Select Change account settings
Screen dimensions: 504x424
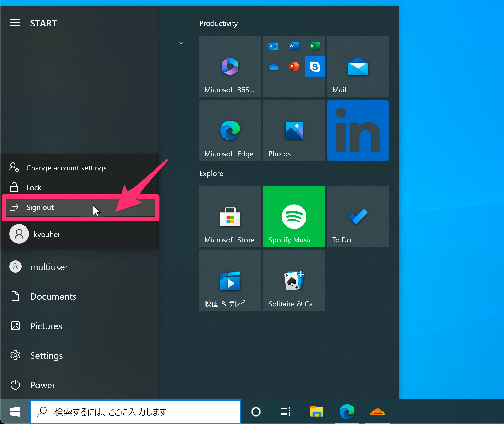coord(79,168)
